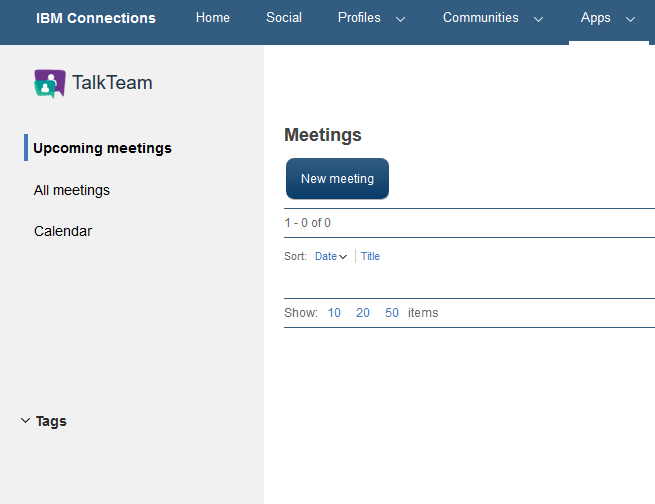Toggle the Date sort direction arrow
The height and width of the screenshot is (504, 655).
click(x=343, y=257)
